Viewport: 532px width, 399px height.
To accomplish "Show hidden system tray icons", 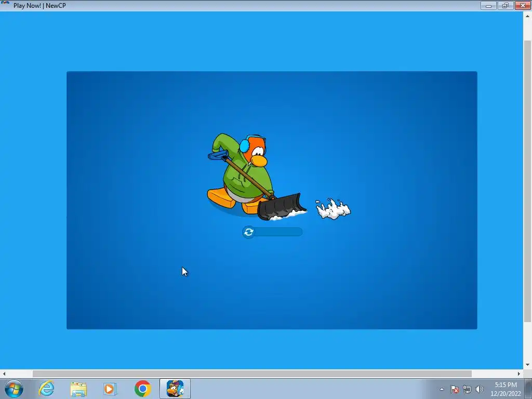I will [x=442, y=389].
